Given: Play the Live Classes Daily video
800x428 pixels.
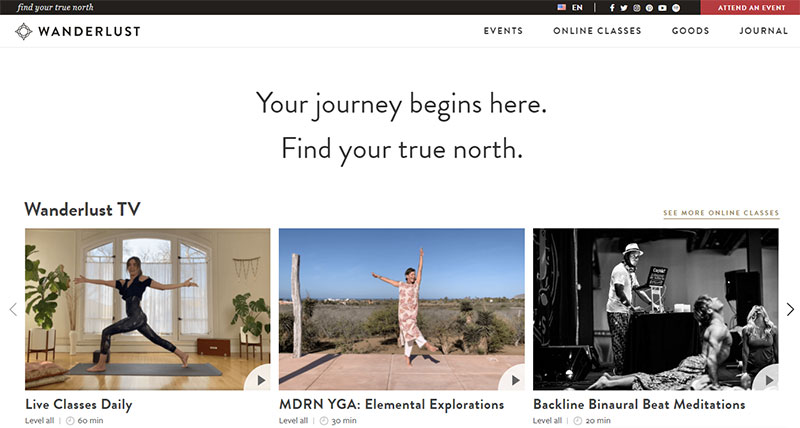Looking at the screenshot, I should (261, 380).
